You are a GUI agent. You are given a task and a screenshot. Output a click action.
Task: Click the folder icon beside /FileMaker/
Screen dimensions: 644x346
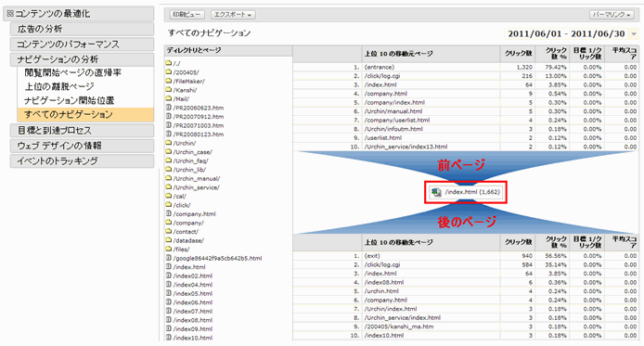168,81
